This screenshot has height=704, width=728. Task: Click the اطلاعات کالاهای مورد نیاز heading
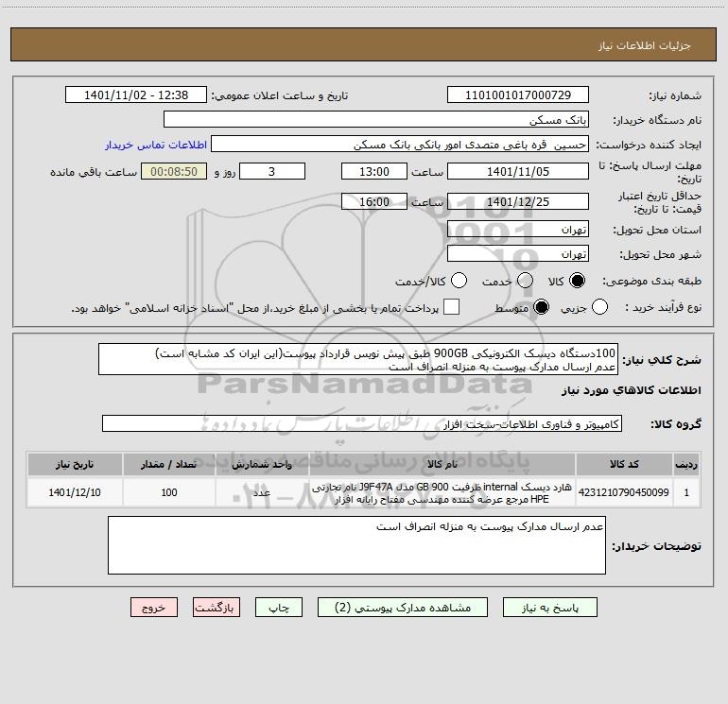click(x=632, y=390)
